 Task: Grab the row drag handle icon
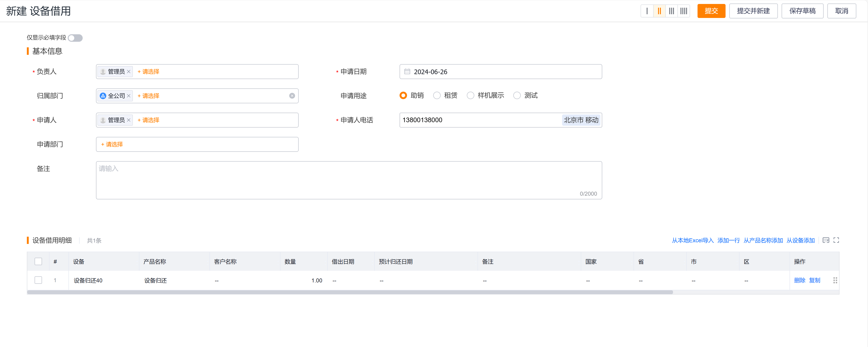[835, 280]
